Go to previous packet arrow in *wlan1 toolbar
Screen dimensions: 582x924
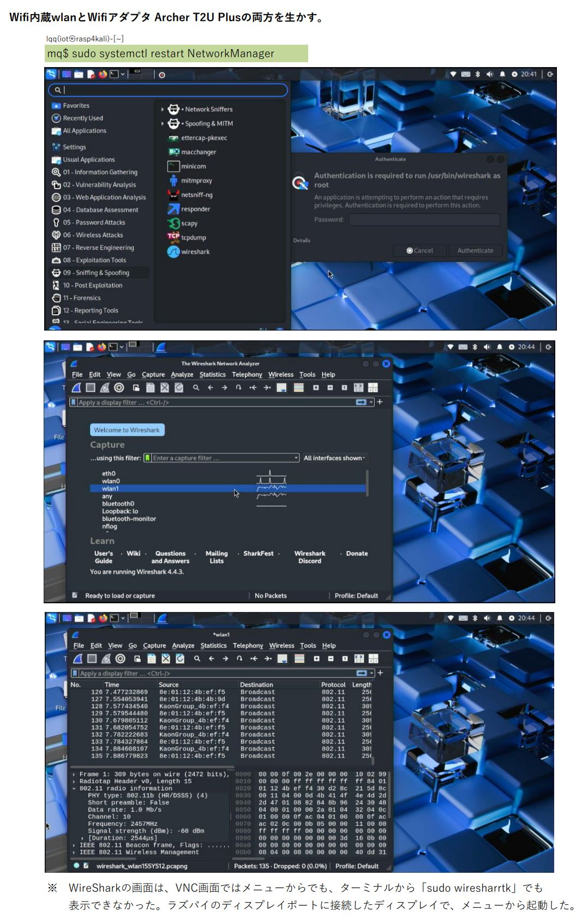coord(212,659)
